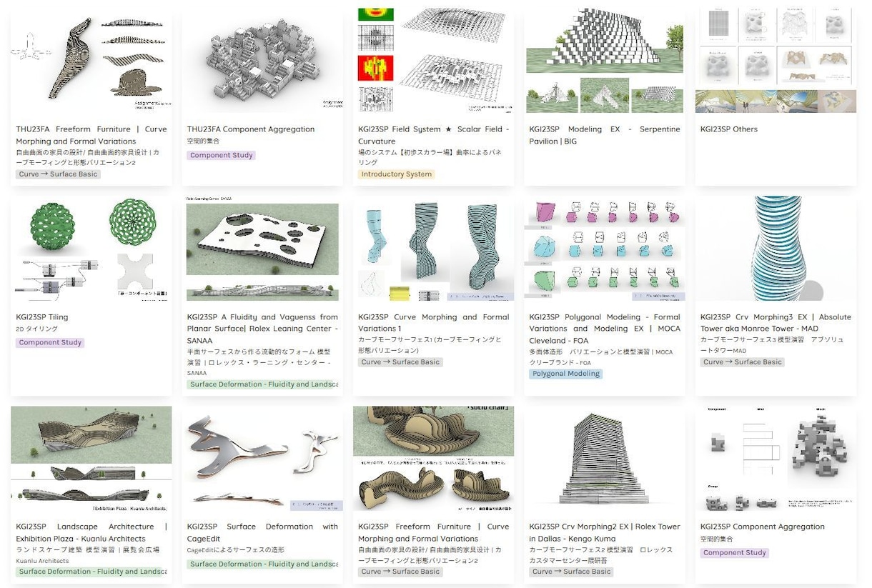Image resolution: width=872 pixels, height=588 pixels.
Task: Select Surface Deformation tag on Exhibition Plaza card
Action: (91, 572)
